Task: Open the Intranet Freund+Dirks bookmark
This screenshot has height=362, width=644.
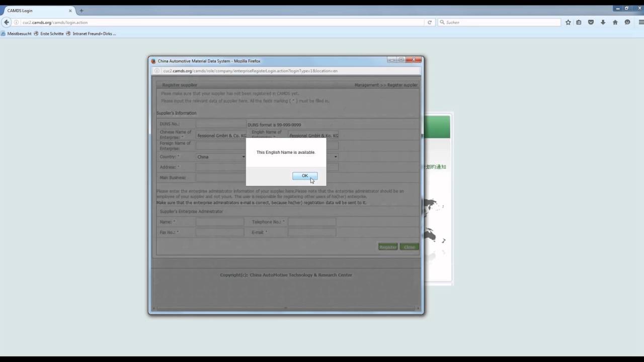Action: (91, 34)
